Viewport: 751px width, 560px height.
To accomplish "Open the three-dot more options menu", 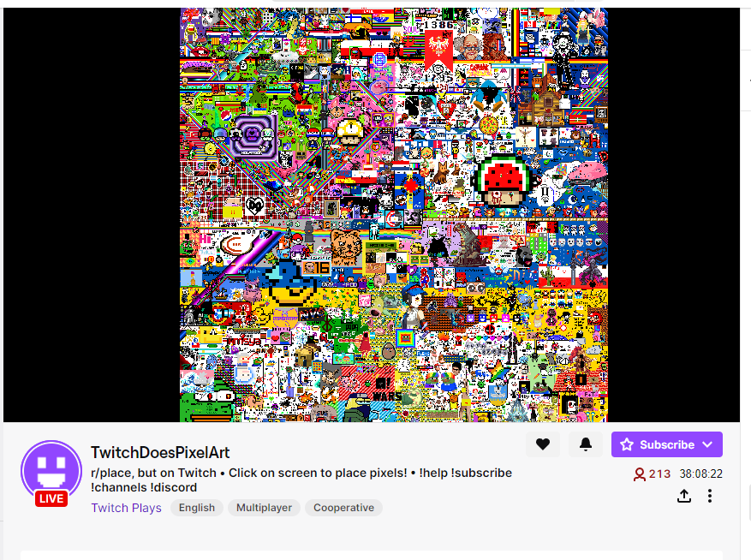I will [x=710, y=496].
